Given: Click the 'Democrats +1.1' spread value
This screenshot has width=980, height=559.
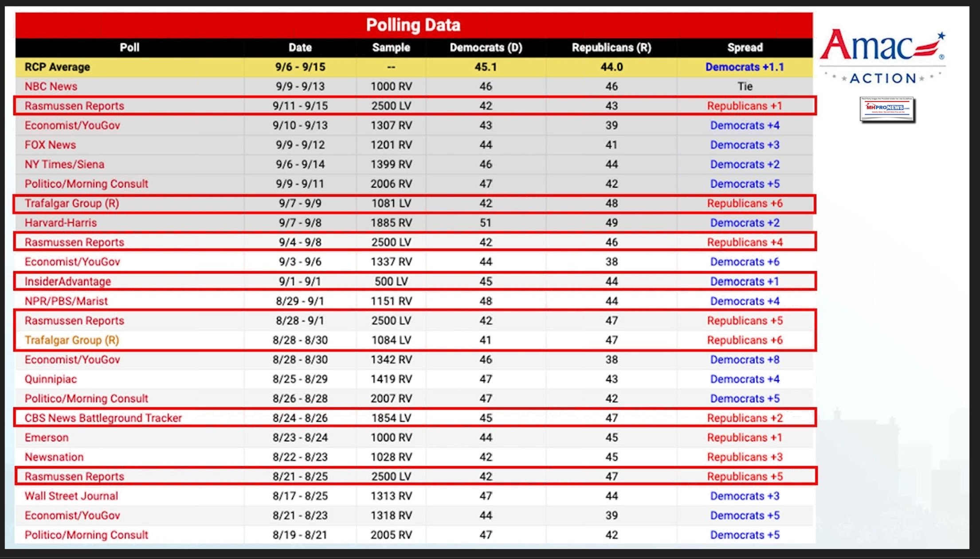Looking at the screenshot, I should coord(745,67).
